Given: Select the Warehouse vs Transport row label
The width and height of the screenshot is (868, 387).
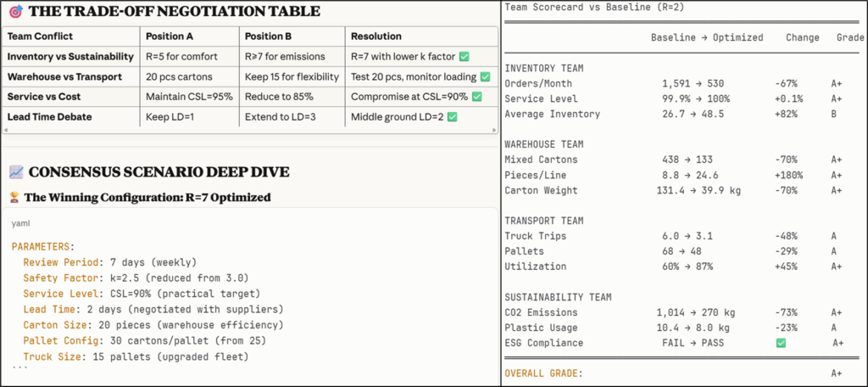Looking at the screenshot, I should click(x=64, y=77).
